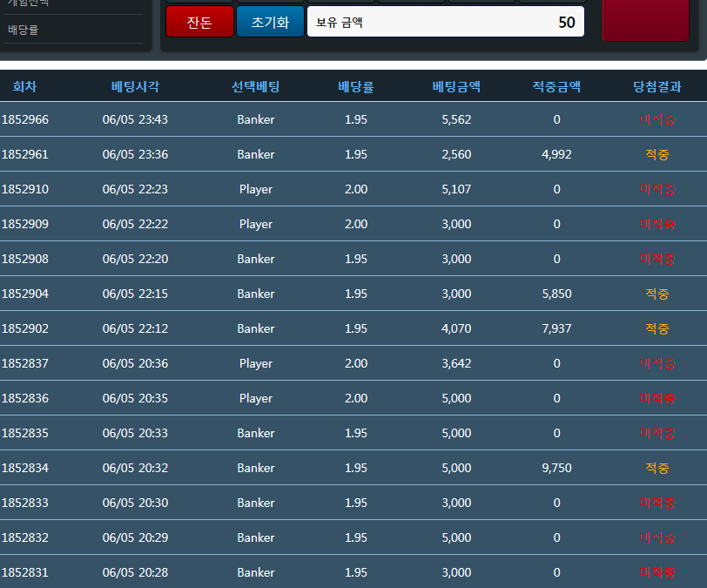Click Player selection in row 1852910
The height and width of the screenshot is (588, 707).
[x=256, y=190]
